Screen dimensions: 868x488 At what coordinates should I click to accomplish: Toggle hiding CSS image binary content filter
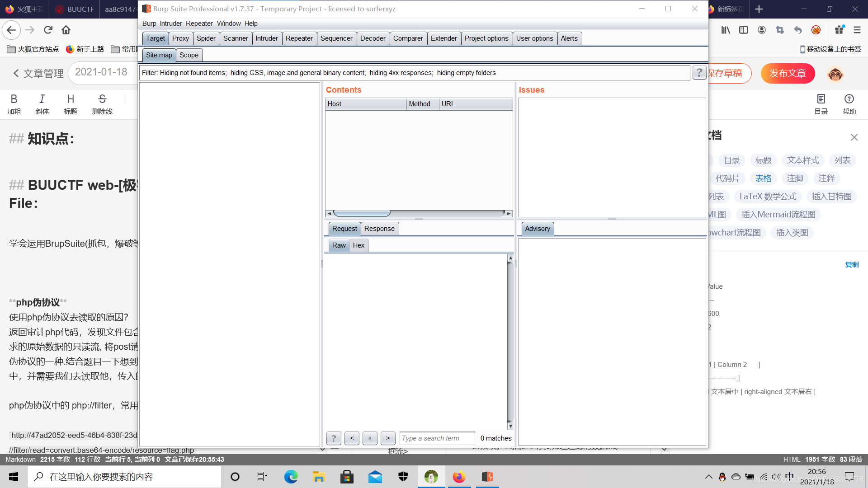click(x=297, y=73)
